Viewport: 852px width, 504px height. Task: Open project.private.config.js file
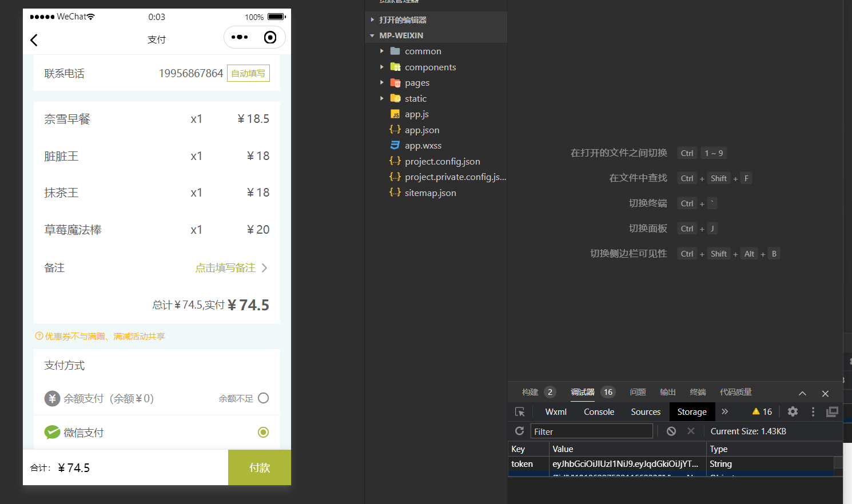(x=456, y=177)
